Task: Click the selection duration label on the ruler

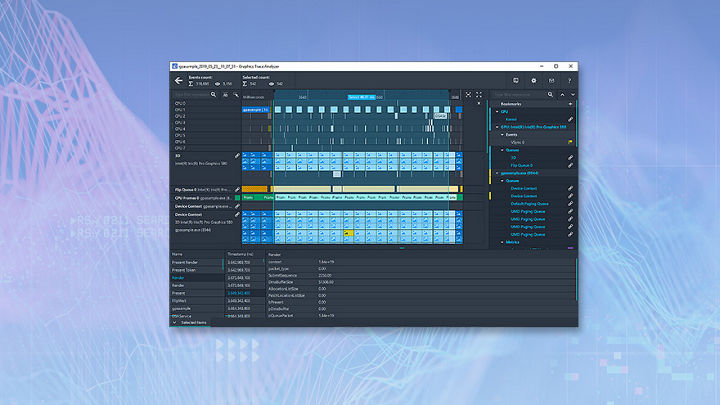Action: coord(361,97)
